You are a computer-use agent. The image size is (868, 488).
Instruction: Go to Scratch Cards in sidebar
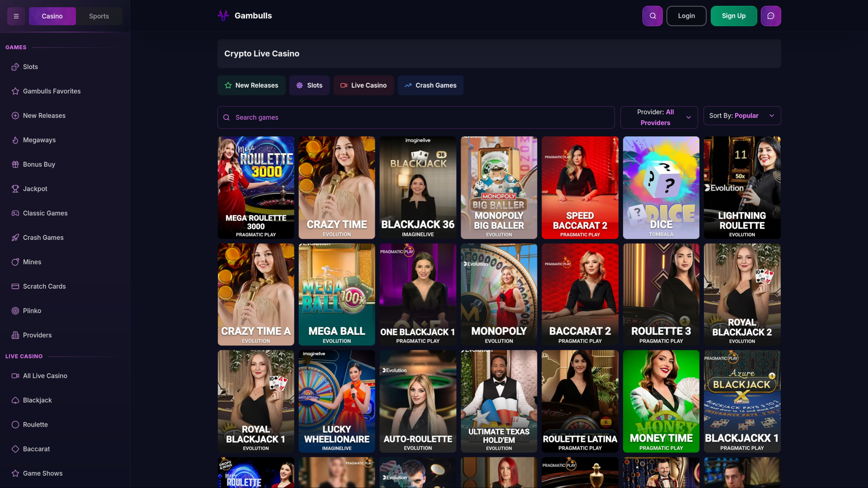(x=44, y=286)
